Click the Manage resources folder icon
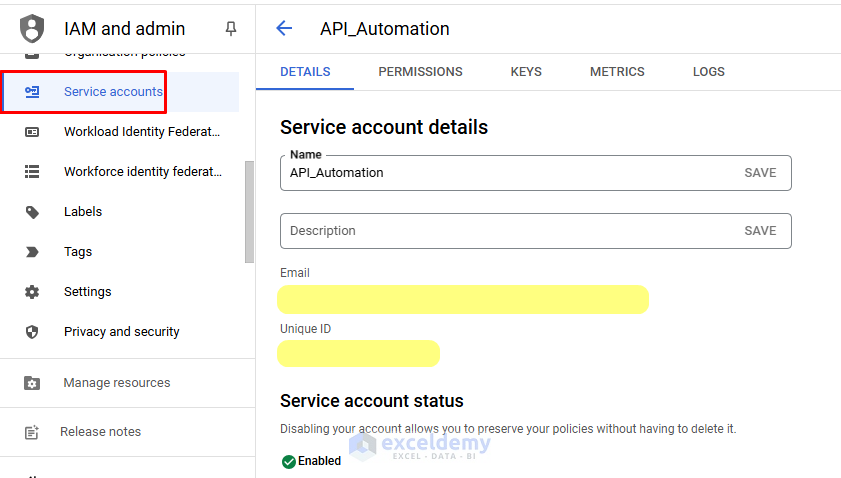The width and height of the screenshot is (841, 478). coord(32,383)
